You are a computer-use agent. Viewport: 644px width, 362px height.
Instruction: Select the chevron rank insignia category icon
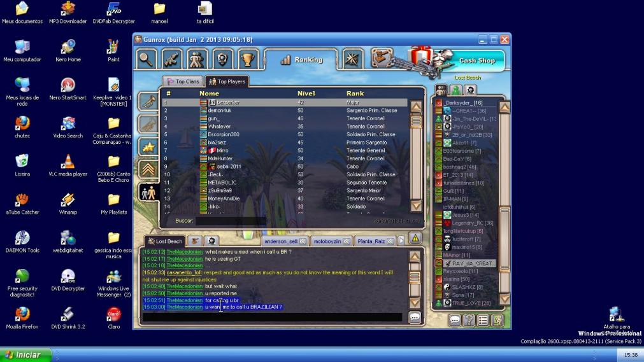[x=148, y=169]
